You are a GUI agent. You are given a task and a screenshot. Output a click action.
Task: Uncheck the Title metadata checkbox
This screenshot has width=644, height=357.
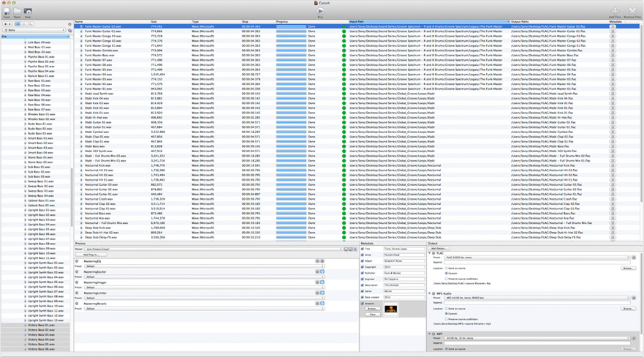[x=363, y=249]
